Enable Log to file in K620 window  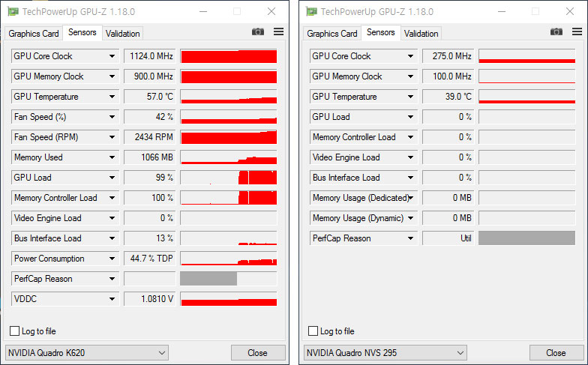(15, 331)
